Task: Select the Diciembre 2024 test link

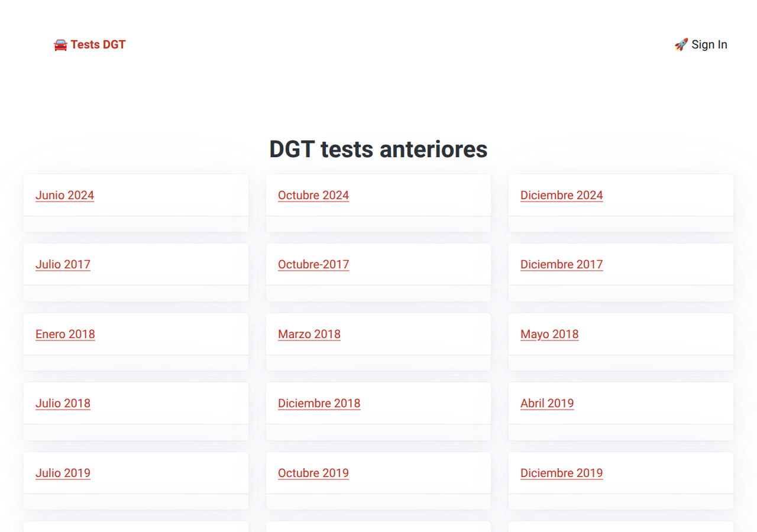Action: [561, 196]
